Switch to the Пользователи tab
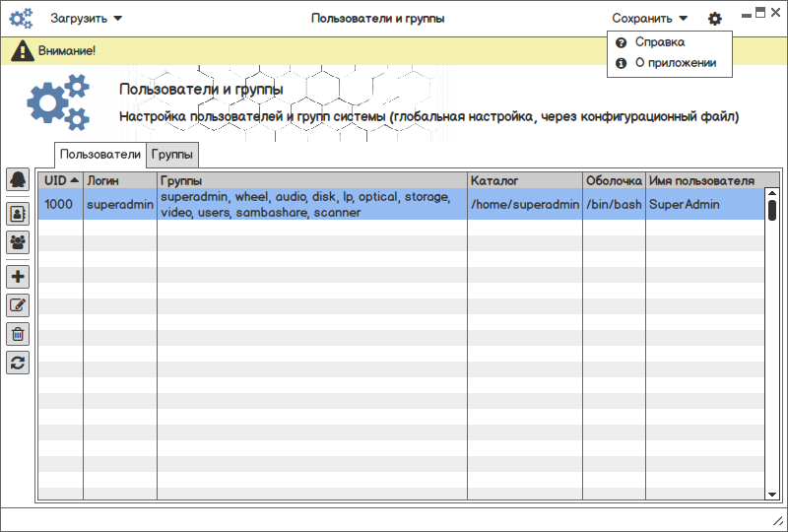Viewport: 788px width, 532px height. coord(100,155)
